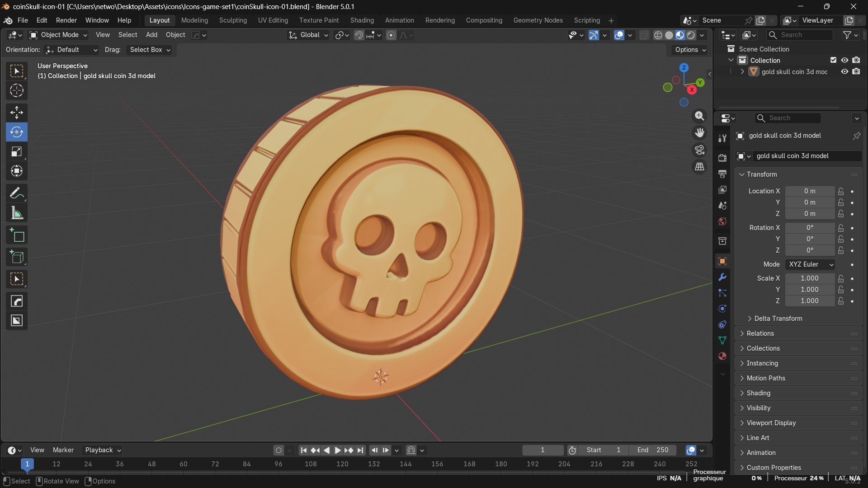Open Render properties tab icon

coord(722,158)
